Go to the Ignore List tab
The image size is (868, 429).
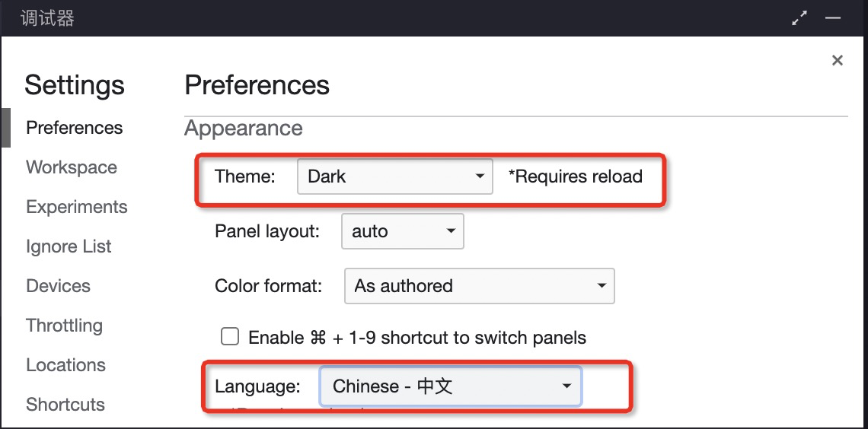pyautogui.click(x=69, y=246)
